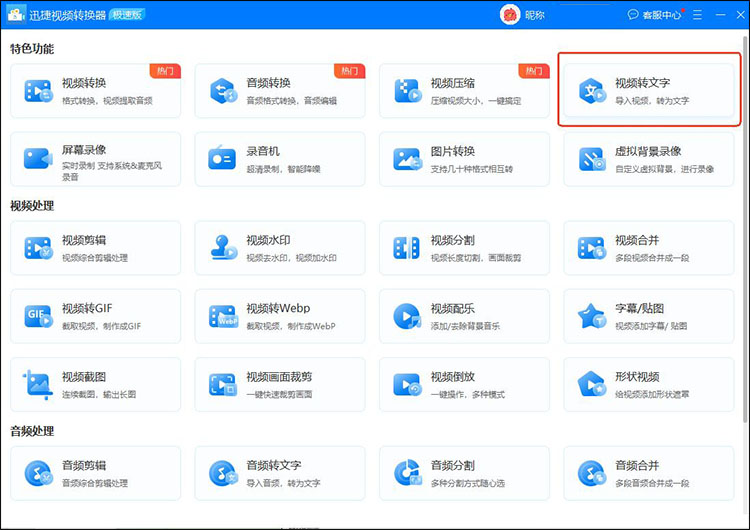Click "自定义虚拟背景，进行录像" description

tap(664, 169)
